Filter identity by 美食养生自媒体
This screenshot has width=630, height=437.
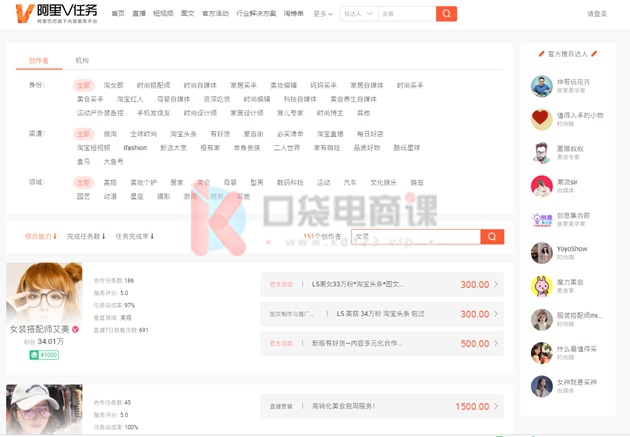pos(354,99)
